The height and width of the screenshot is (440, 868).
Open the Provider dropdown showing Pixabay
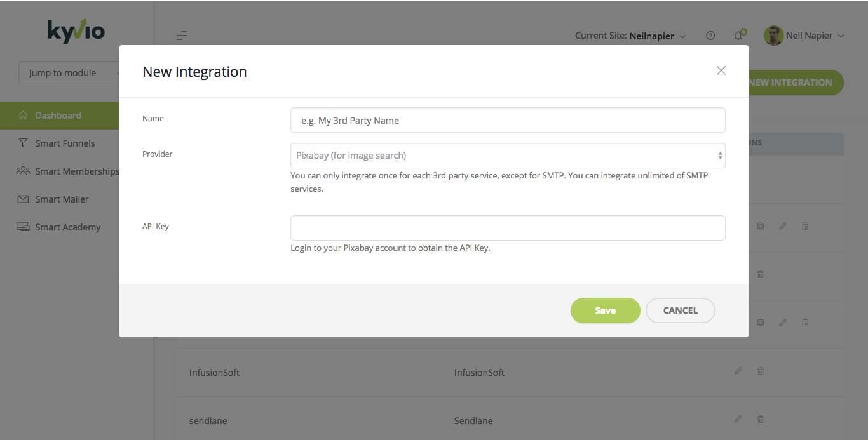point(508,156)
